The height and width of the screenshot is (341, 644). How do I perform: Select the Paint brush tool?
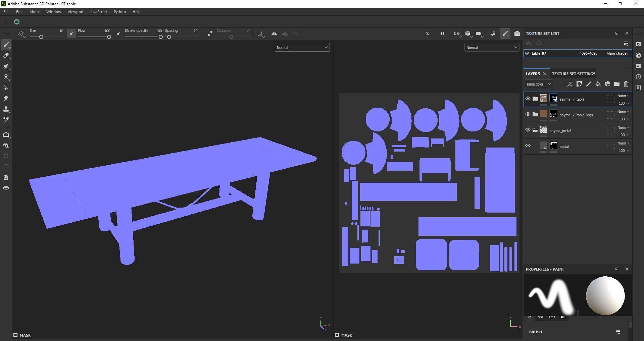pyautogui.click(x=6, y=45)
